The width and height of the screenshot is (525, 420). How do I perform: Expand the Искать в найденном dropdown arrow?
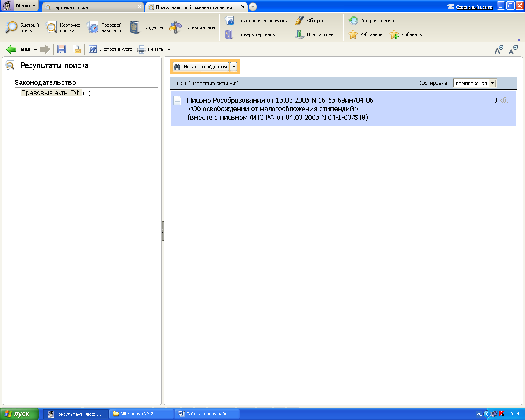234,66
